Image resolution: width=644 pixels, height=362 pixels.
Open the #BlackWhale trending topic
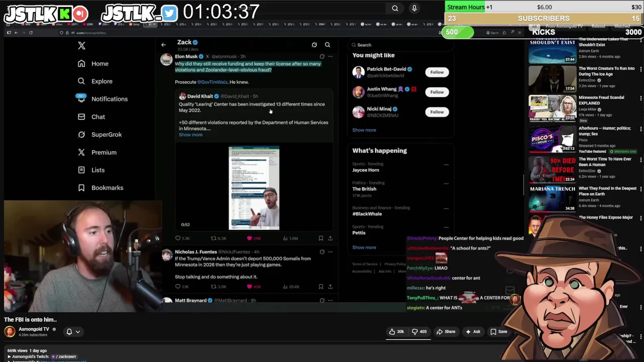coord(367,214)
